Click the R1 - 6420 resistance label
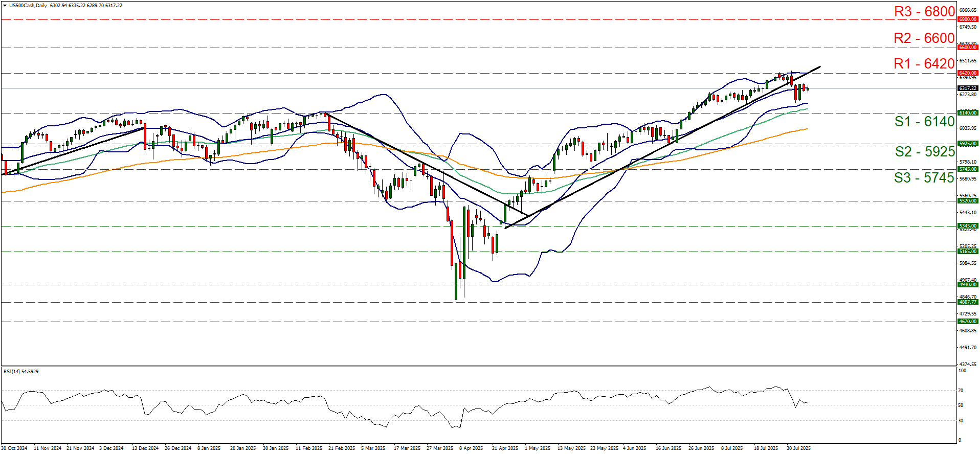Viewport: 980px width, 454px height. click(924, 64)
